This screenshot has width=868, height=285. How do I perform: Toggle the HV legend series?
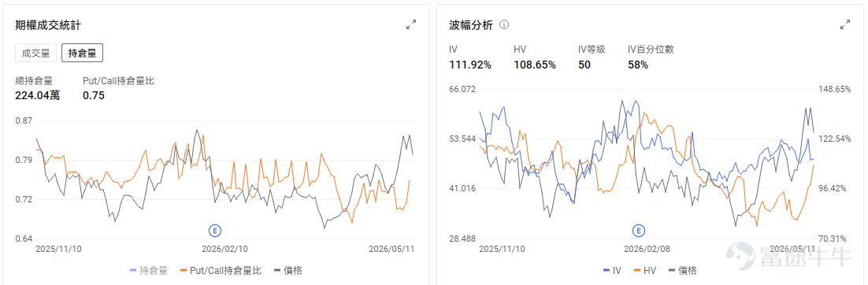645,270
